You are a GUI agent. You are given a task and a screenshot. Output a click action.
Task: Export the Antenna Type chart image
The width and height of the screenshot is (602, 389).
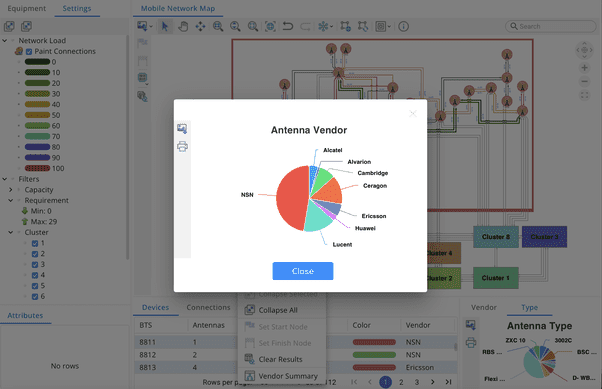pos(471,325)
